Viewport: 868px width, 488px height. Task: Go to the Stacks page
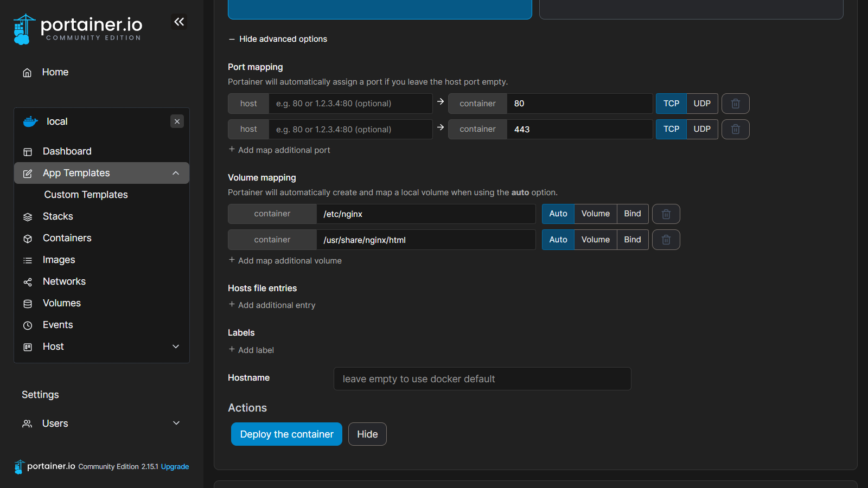coord(58,216)
